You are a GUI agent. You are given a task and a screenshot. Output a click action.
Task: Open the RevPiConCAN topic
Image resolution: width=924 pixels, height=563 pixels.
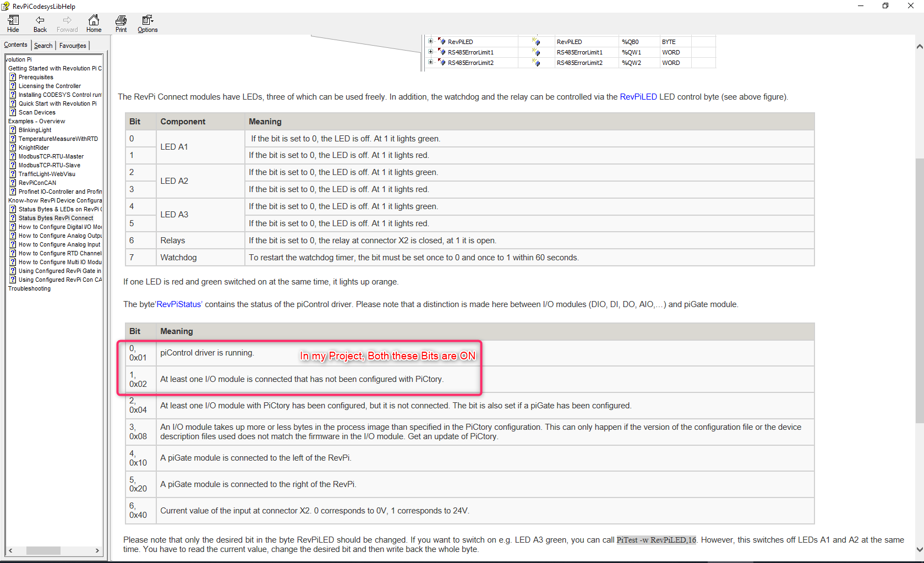pyautogui.click(x=37, y=183)
